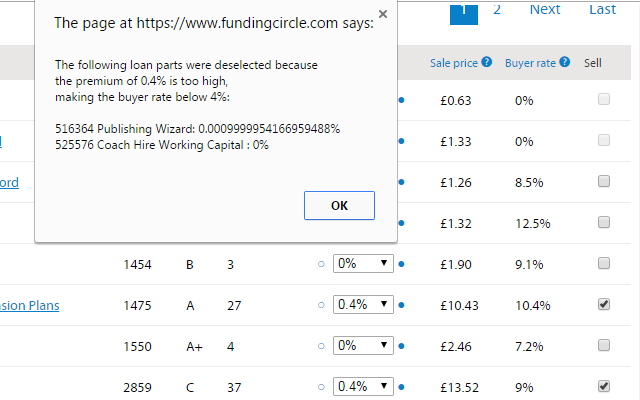The height and width of the screenshot is (400, 640).
Task: Sort by the Sale price column header
Action: [x=453, y=62]
